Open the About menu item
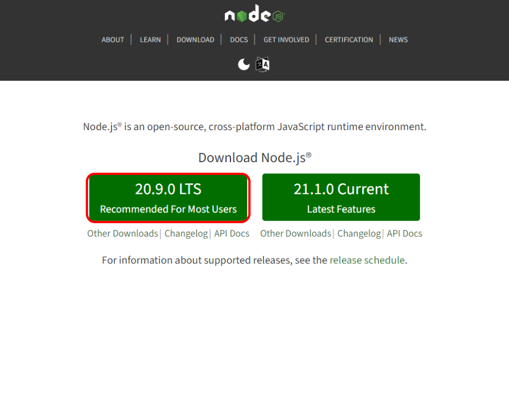 coord(113,40)
